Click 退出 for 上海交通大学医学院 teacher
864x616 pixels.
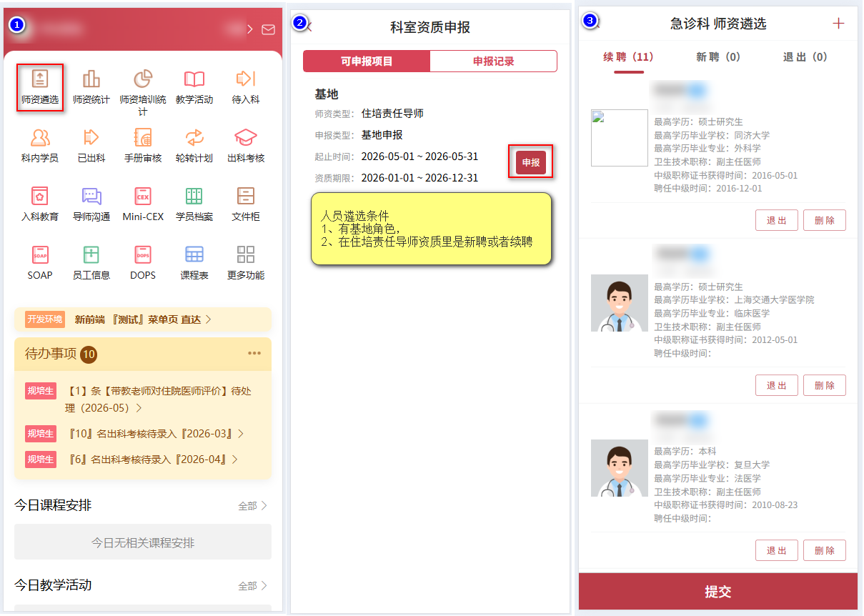pos(777,385)
